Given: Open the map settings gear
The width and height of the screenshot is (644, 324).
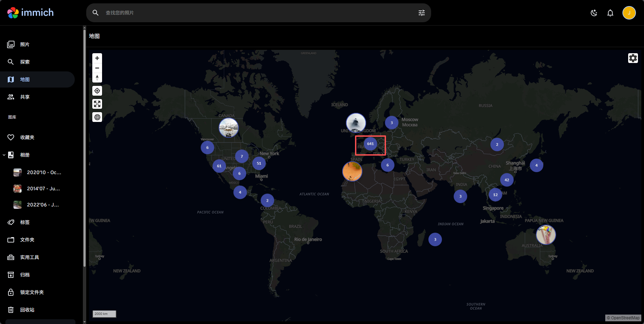Looking at the screenshot, I should click(x=633, y=58).
